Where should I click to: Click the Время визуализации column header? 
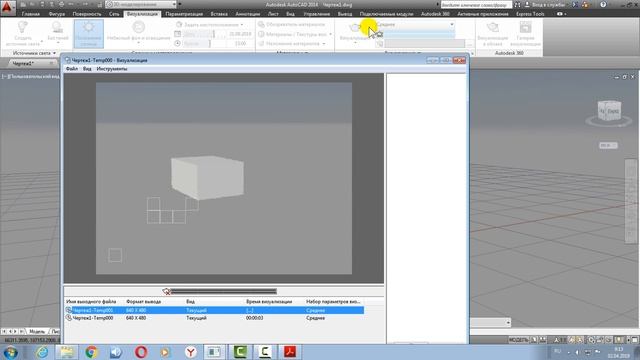pos(269,302)
